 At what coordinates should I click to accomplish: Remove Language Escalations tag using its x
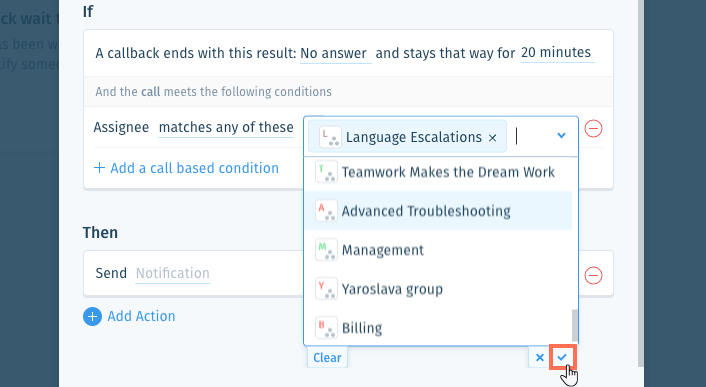493,138
